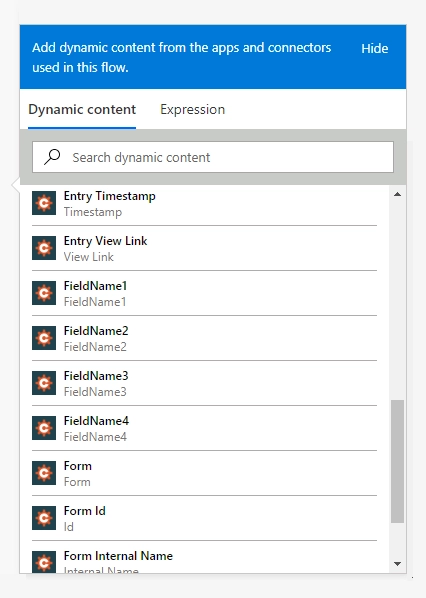Click the Cognito icon beside FieldName2
Image resolution: width=426 pixels, height=598 pixels.
click(44, 338)
